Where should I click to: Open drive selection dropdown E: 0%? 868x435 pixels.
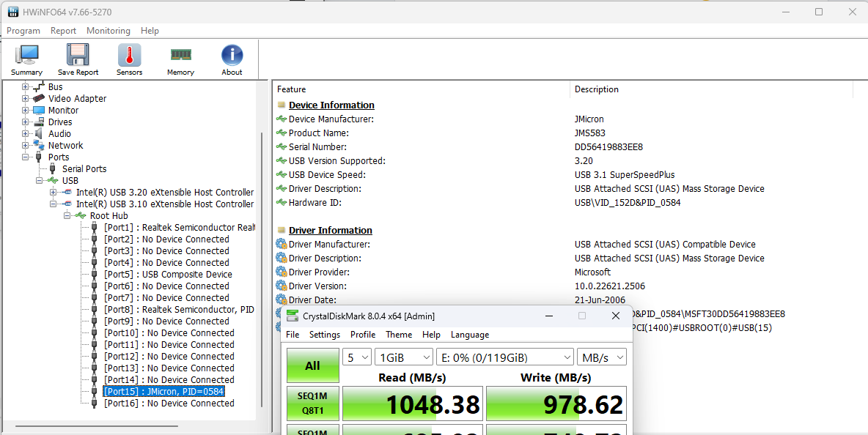click(505, 357)
